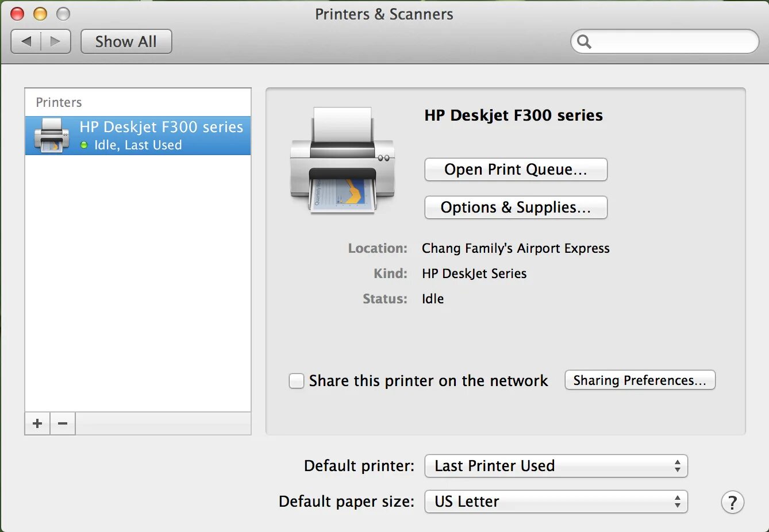Open the Default printer dropdown
Screen dimensions: 769x532
556,466
